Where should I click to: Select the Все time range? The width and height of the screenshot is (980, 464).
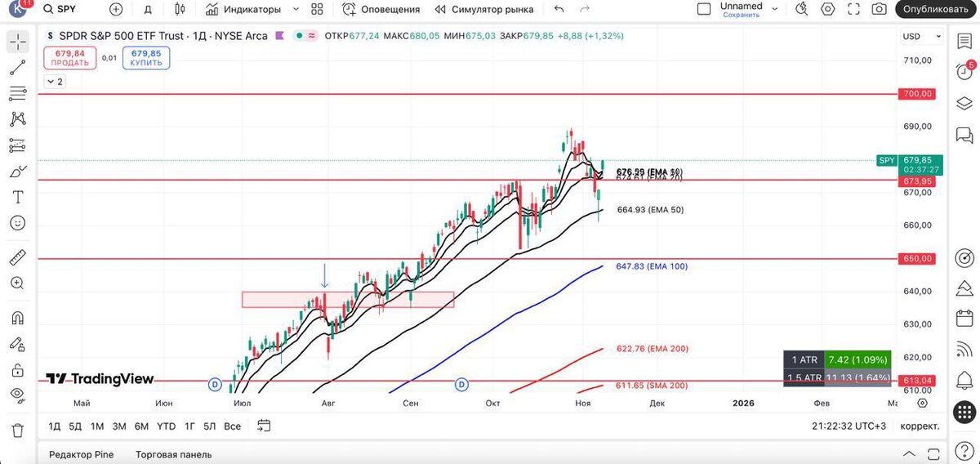point(232,426)
